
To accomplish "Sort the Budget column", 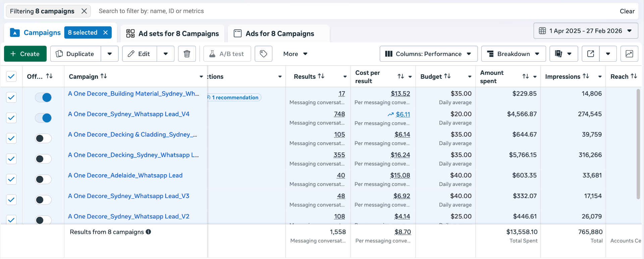I will pos(447,76).
